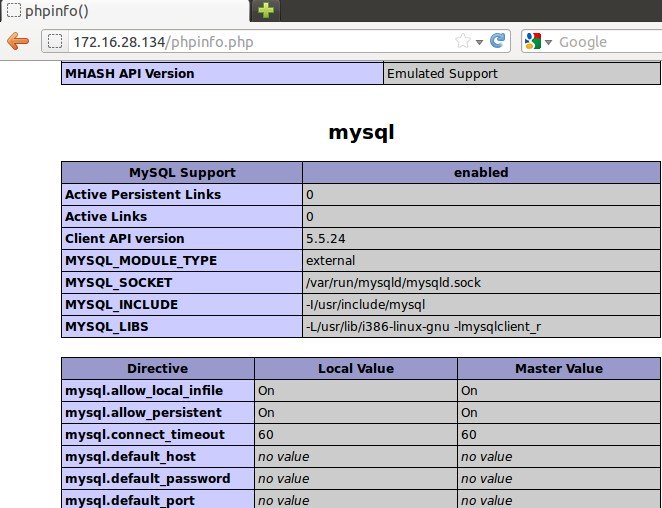Click the 0 value next to Active Links

pos(310,217)
